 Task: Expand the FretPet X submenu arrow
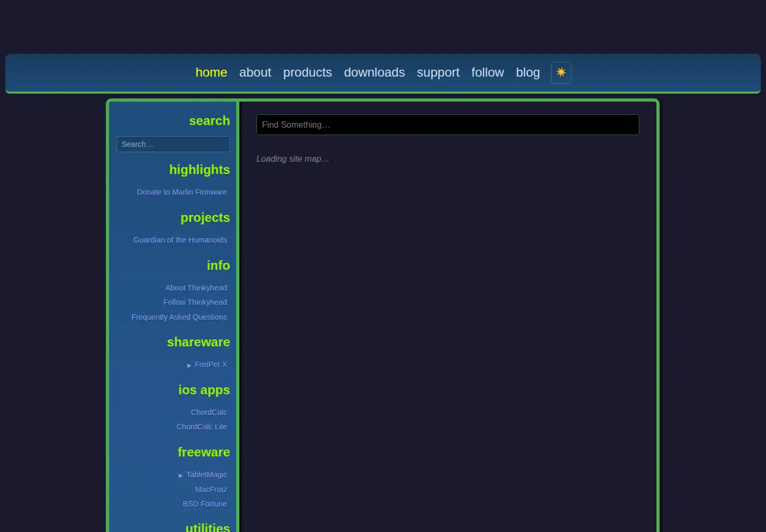click(189, 365)
